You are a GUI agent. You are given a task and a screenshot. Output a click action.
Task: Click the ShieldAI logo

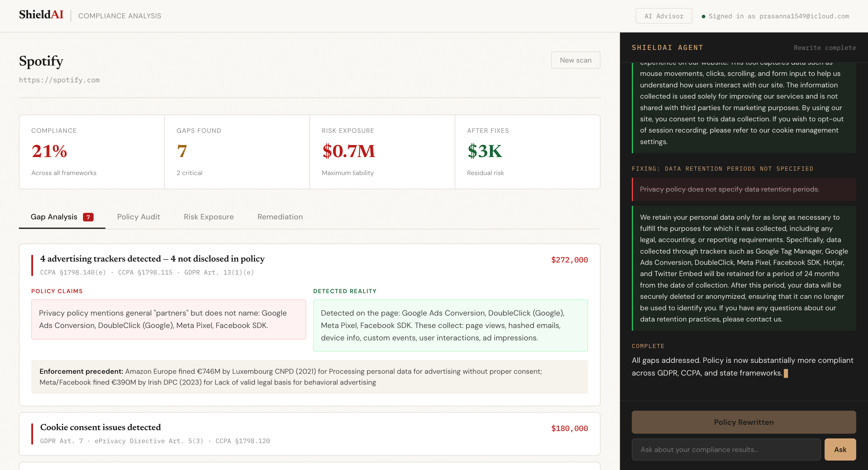click(x=41, y=15)
